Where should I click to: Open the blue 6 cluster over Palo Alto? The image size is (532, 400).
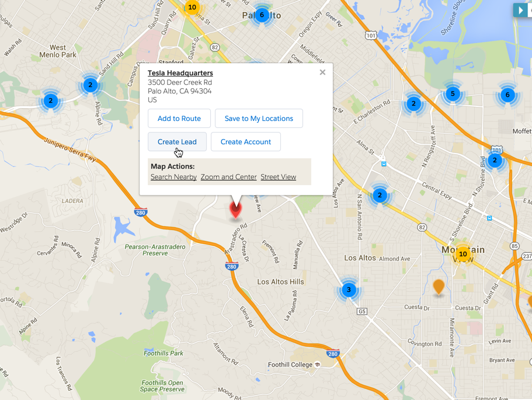pyautogui.click(x=262, y=15)
